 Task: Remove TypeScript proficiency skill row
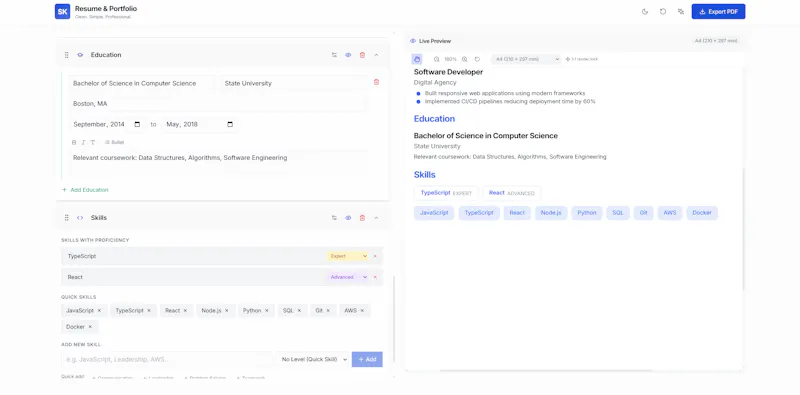[x=375, y=256]
